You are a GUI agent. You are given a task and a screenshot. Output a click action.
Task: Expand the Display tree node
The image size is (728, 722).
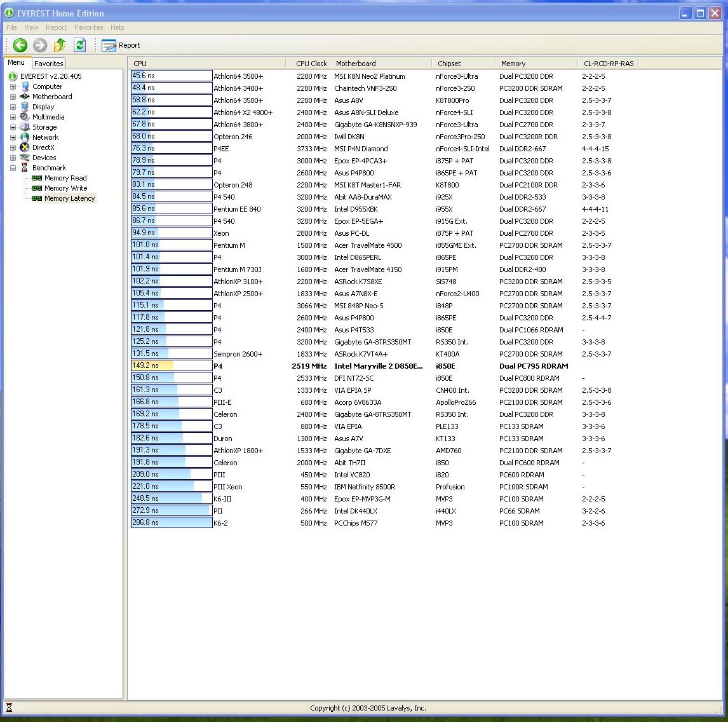tap(13, 107)
